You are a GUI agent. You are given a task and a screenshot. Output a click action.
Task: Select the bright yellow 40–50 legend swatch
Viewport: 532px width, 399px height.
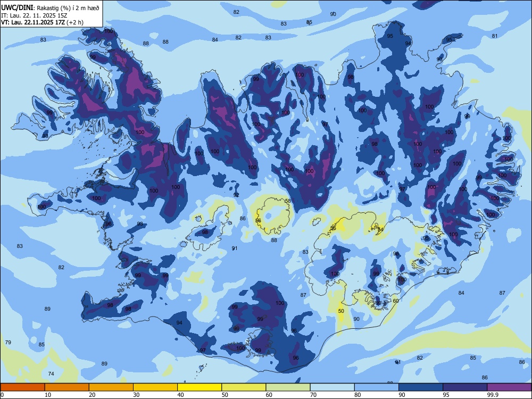199,387
